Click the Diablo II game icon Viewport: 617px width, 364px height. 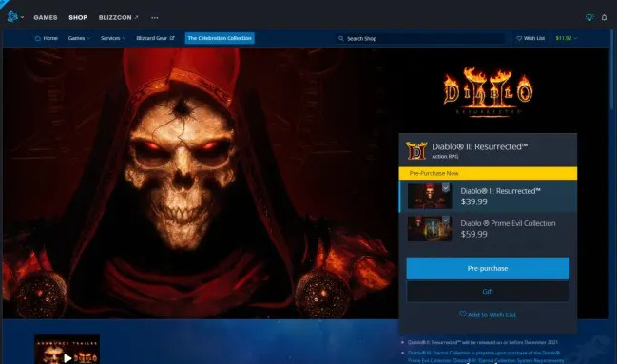tap(416, 151)
